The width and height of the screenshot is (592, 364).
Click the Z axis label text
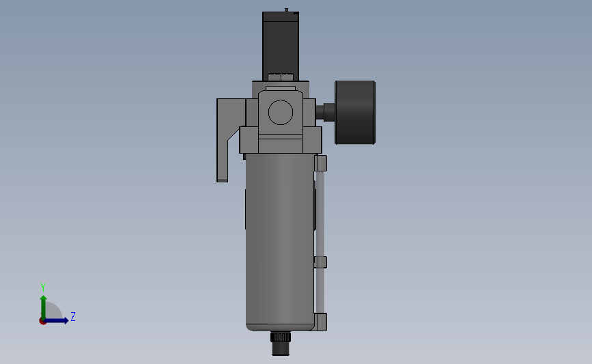[x=73, y=316]
